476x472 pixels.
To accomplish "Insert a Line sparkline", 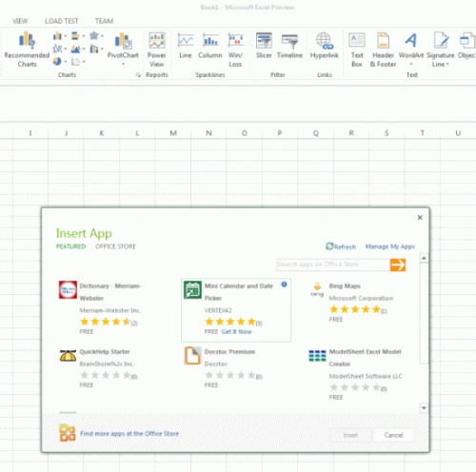I will [x=186, y=46].
